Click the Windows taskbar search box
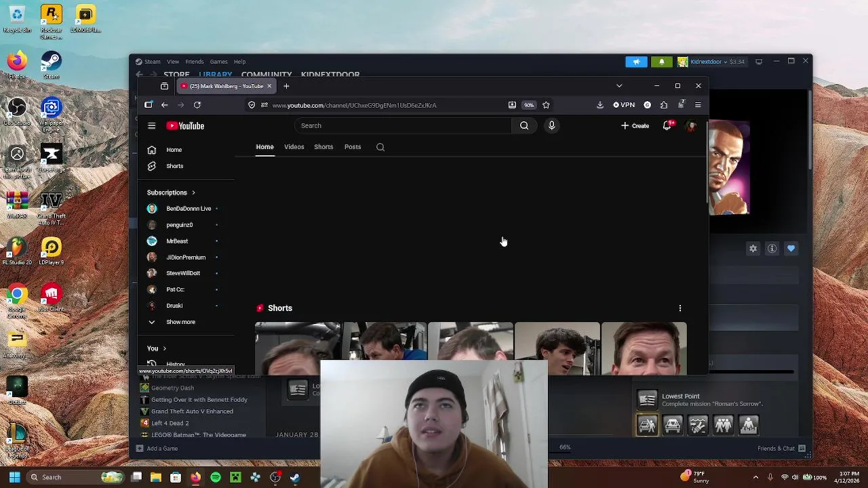 75,477
